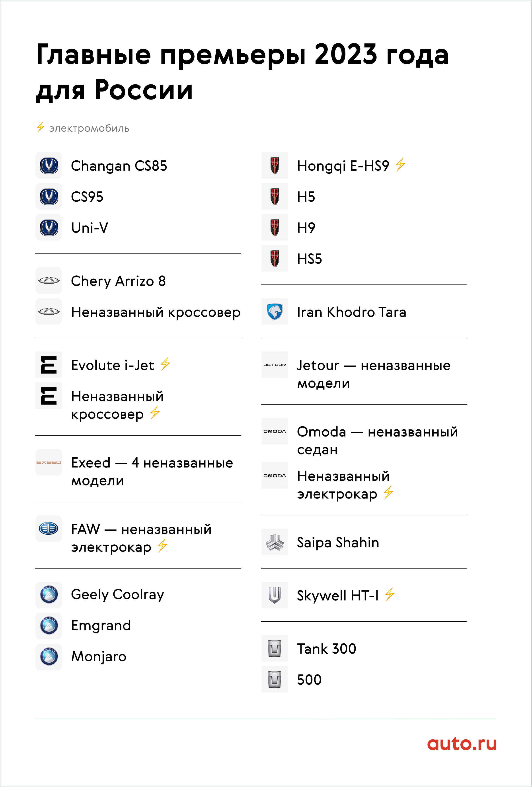Viewport: 532px width, 787px height.
Task: Click the Skywell shield logo
Action: [275, 595]
